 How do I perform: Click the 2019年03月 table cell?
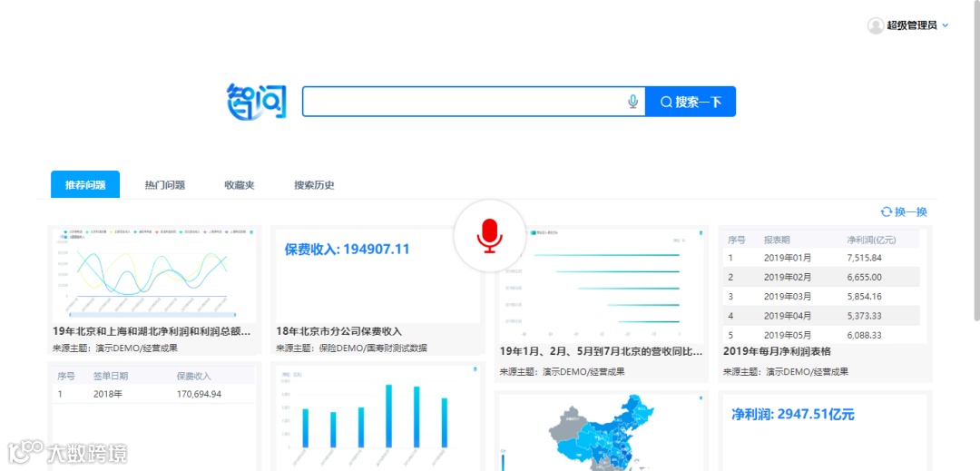[788, 296]
